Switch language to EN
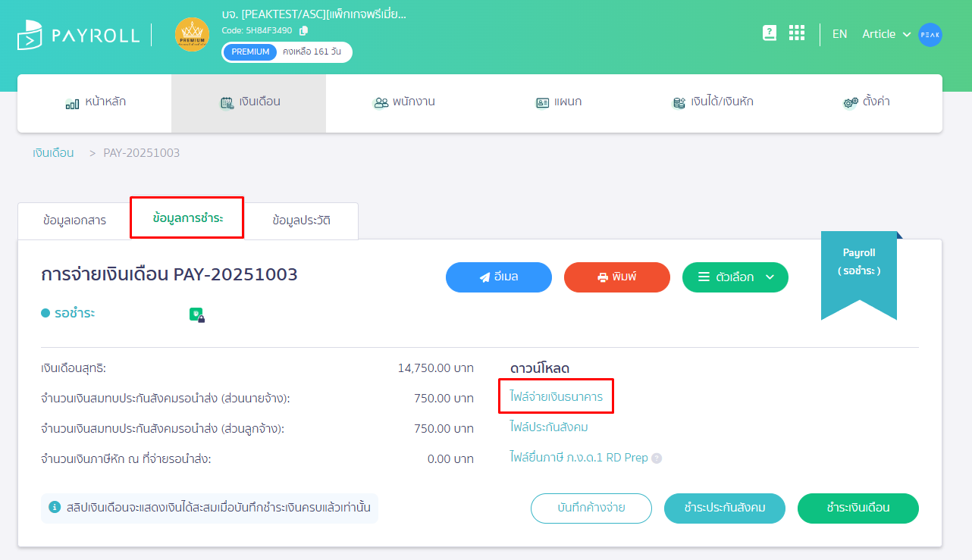Viewport: 972px width, 560px height. tap(839, 34)
